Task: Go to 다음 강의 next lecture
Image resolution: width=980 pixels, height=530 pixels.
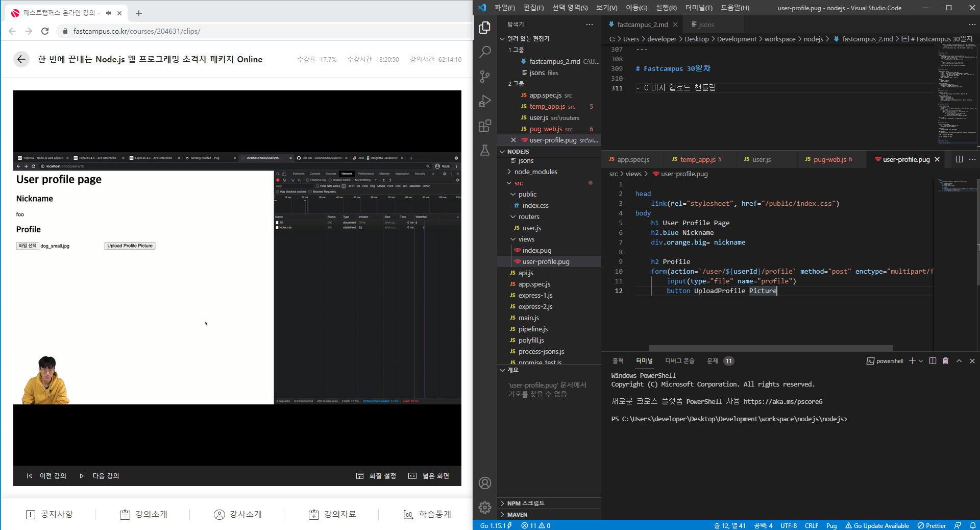Action: point(100,476)
